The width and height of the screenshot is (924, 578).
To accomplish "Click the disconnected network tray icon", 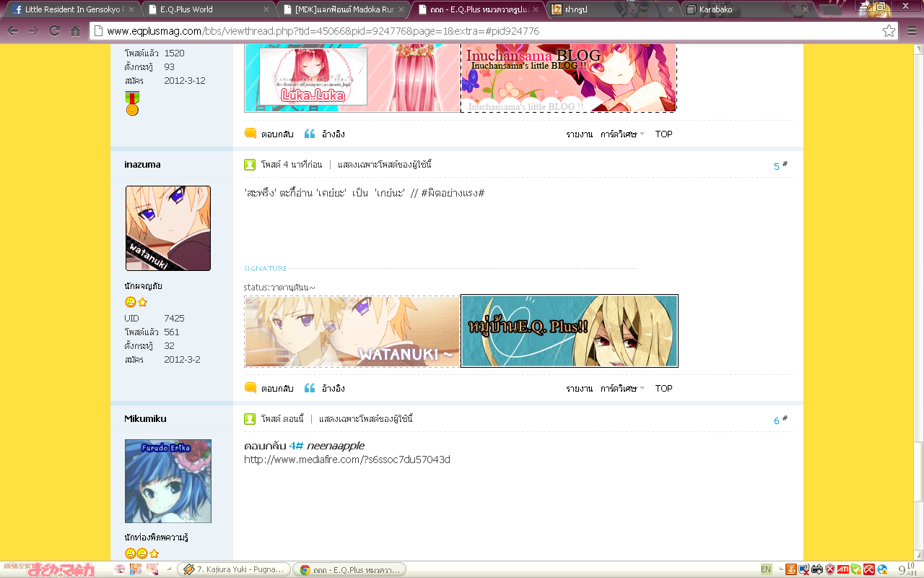I will point(804,569).
